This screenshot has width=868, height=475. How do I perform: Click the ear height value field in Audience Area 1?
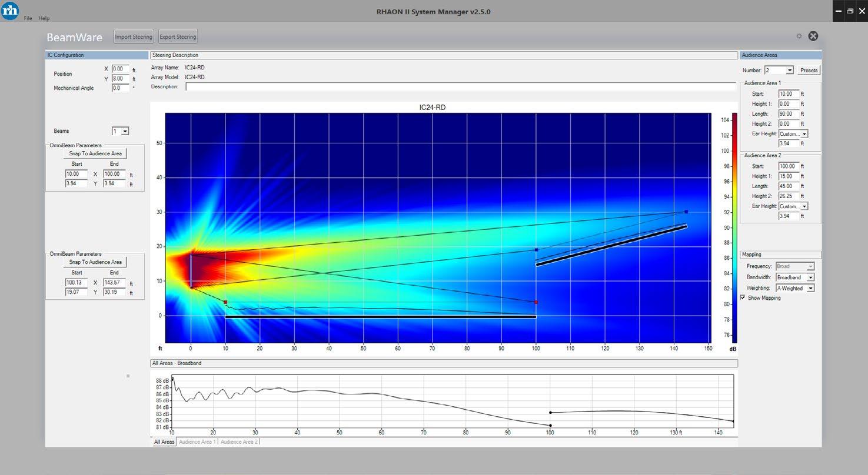click(x=789, y=143)
